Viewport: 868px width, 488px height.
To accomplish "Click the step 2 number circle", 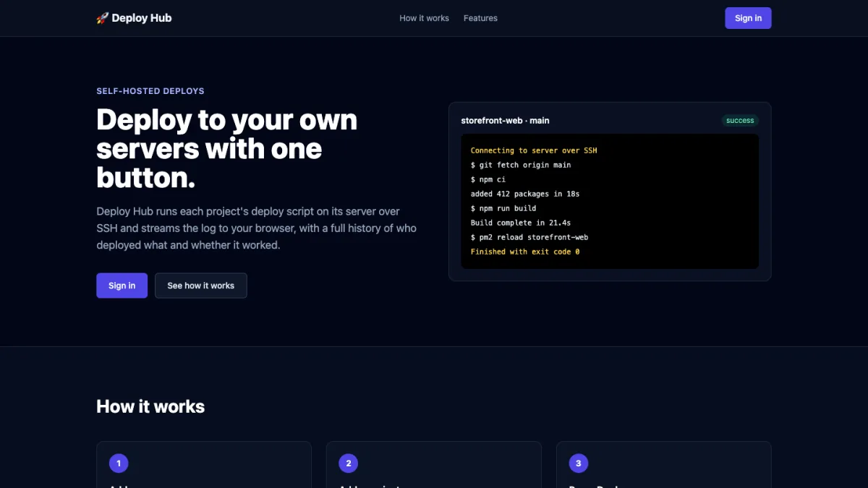I will click(349, 463).
